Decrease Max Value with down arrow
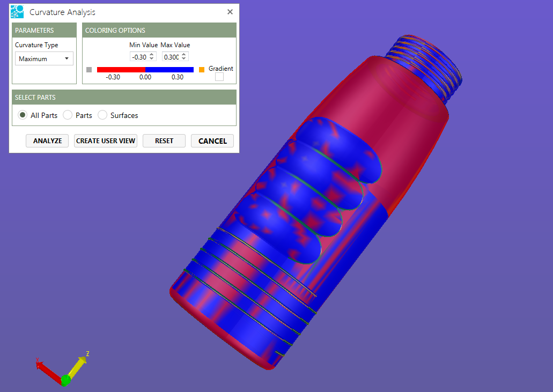 [x=184, y=59]
